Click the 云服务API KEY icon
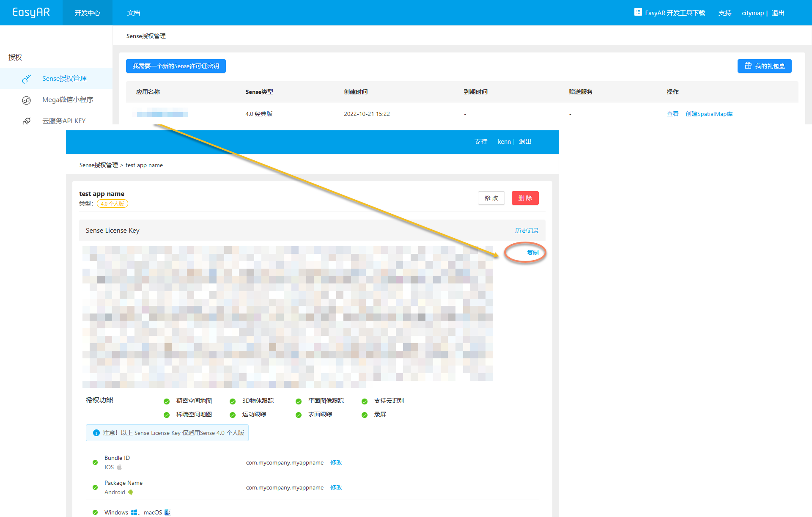 click(27, 121)
